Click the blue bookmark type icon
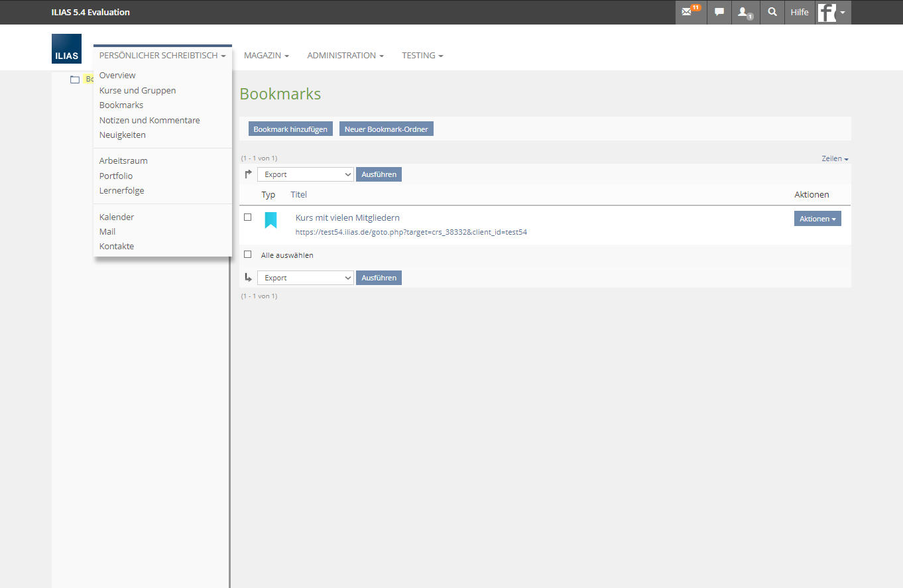Screen dimensions: 903x588 coord(271,220)
